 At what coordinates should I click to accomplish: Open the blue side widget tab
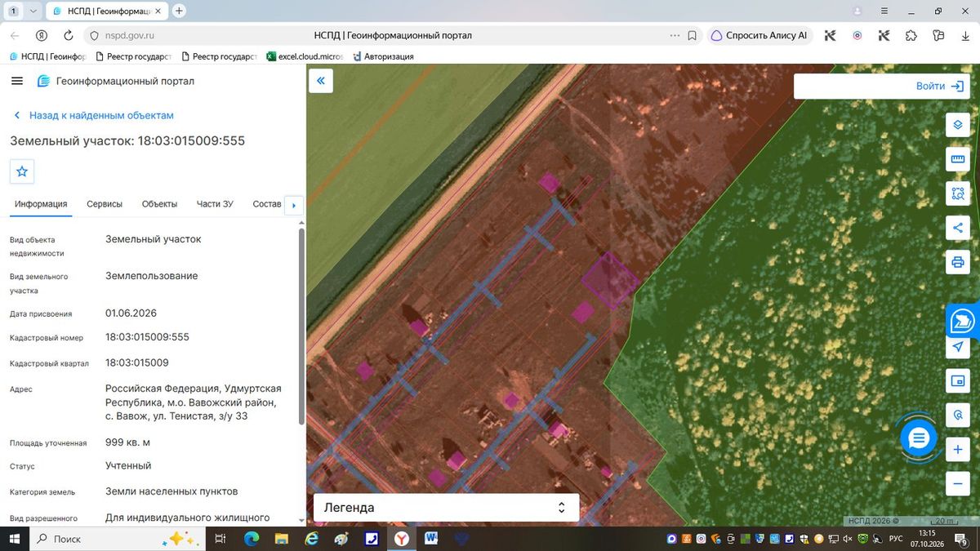(x=962, y=321)
